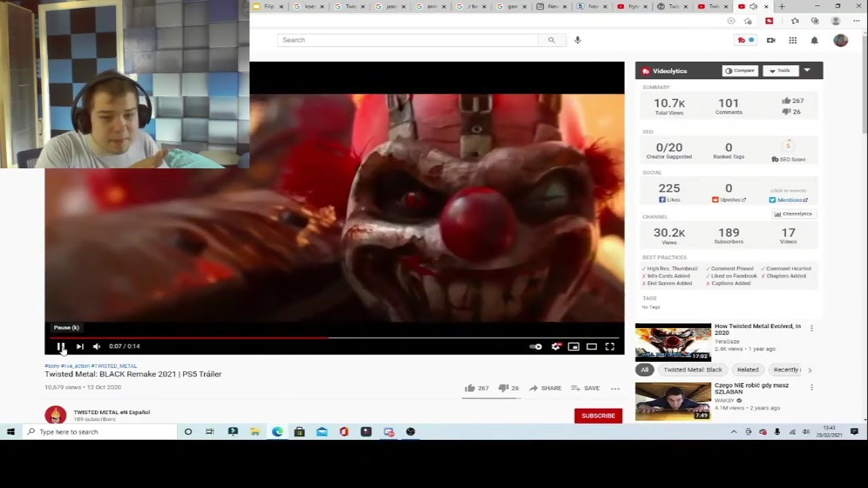868x488 pixels.
Task: Open the #TWISTED_METAL hashtag link
Action: point(114,366)
